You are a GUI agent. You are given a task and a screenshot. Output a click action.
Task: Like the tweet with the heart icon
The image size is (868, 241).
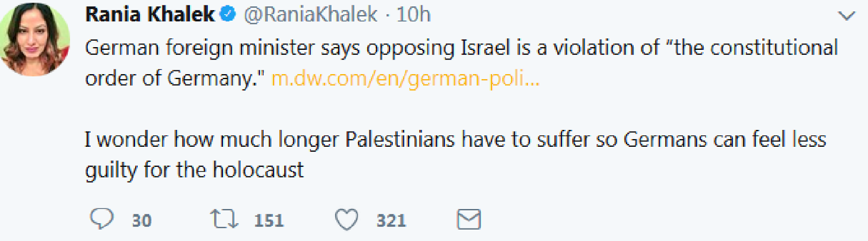[x=347, y=220]
